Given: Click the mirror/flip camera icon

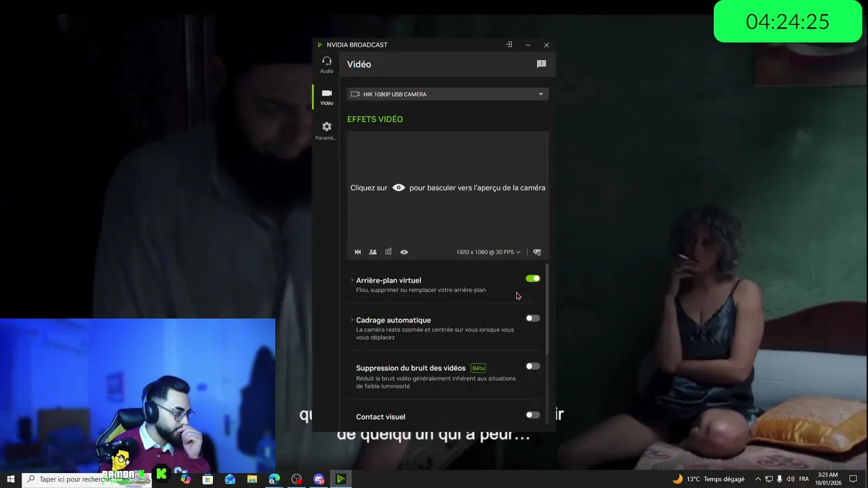Looking at the screenshot, I should coord(357,252).
